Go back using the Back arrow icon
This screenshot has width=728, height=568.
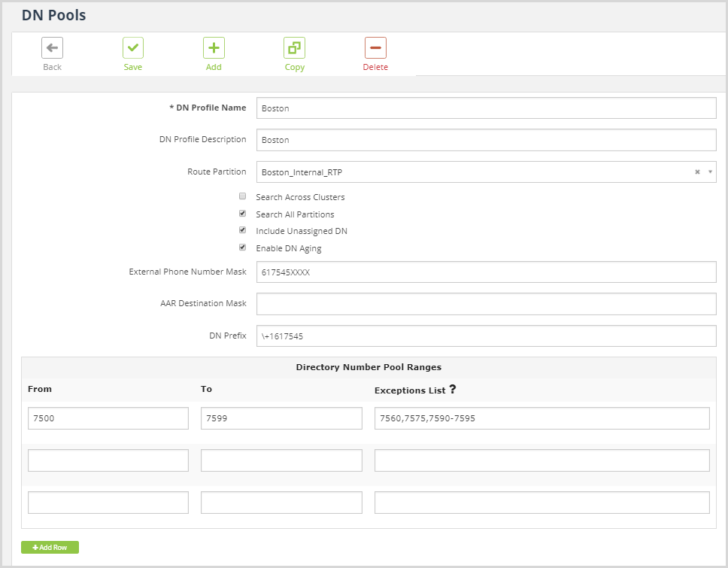52,47
